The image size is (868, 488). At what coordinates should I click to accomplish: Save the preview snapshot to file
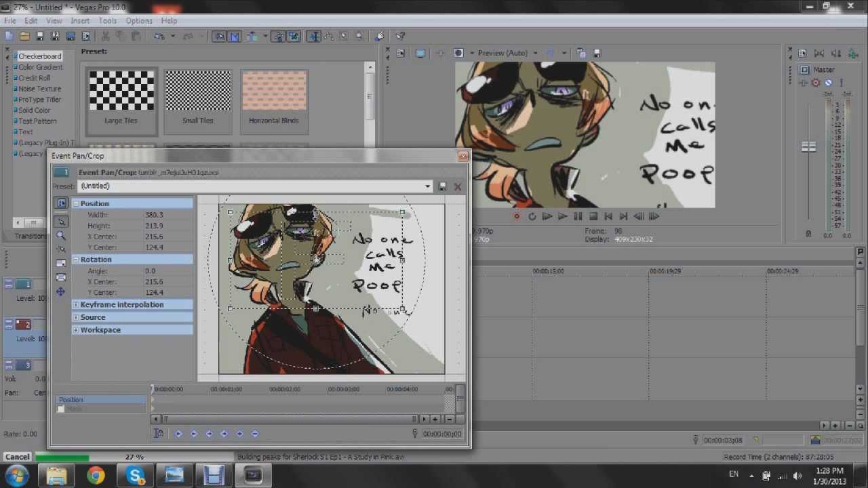coord(597,53)
